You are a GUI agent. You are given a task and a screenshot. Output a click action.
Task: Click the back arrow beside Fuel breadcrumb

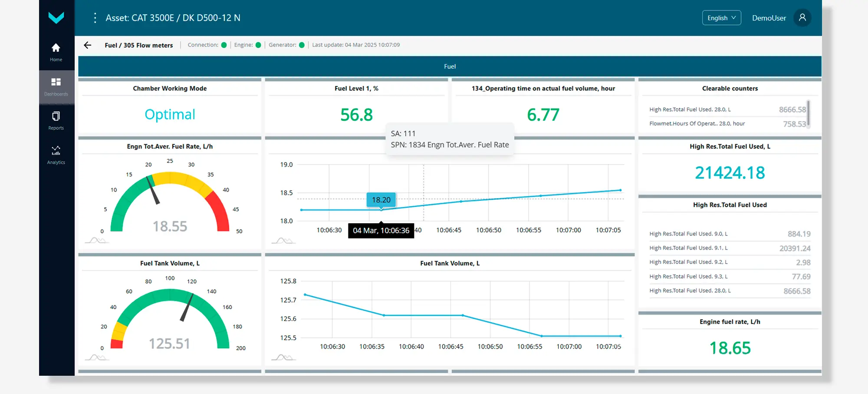point(88,45)
